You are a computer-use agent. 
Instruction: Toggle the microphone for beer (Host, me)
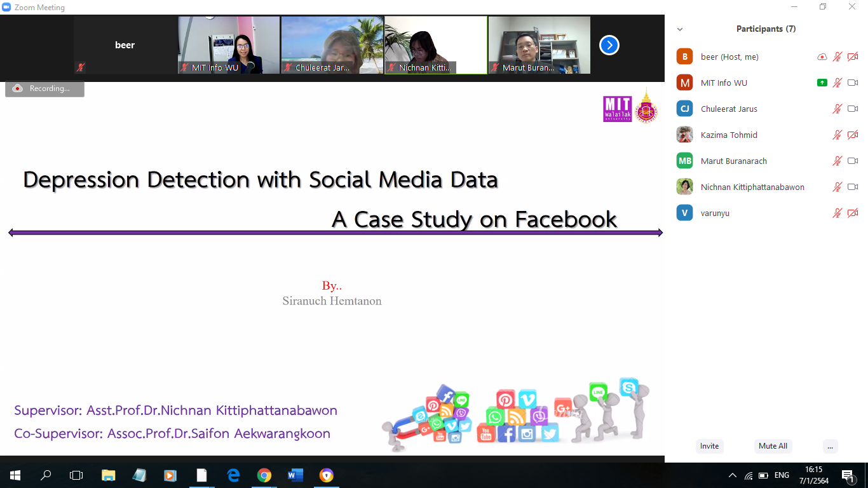point(837,57)
